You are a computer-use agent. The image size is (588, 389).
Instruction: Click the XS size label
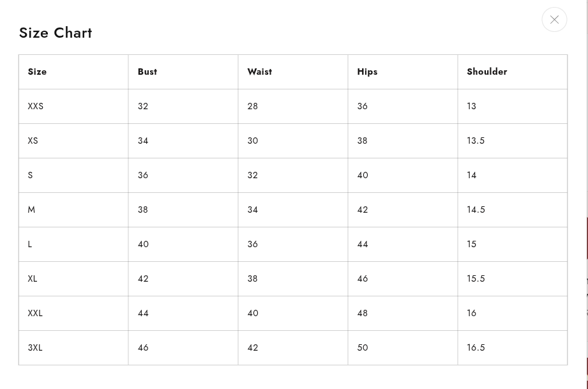pos(33,141)
